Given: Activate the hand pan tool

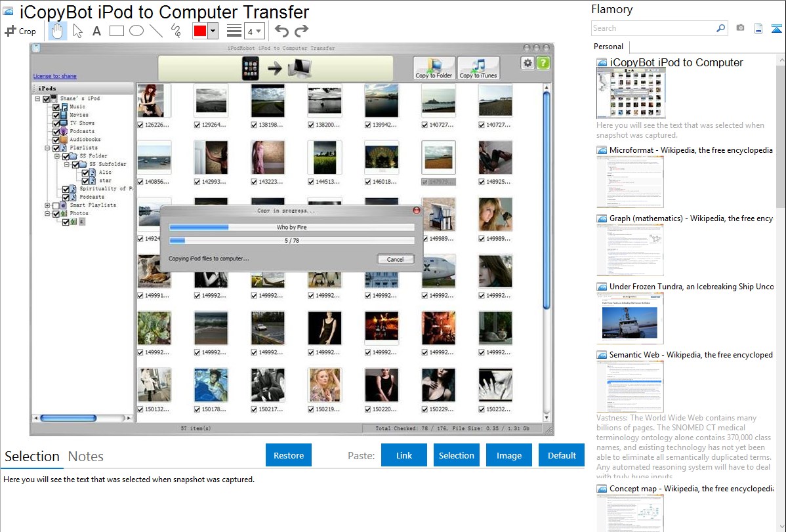Looking at the screenshot, I should [x=57, y=31].
